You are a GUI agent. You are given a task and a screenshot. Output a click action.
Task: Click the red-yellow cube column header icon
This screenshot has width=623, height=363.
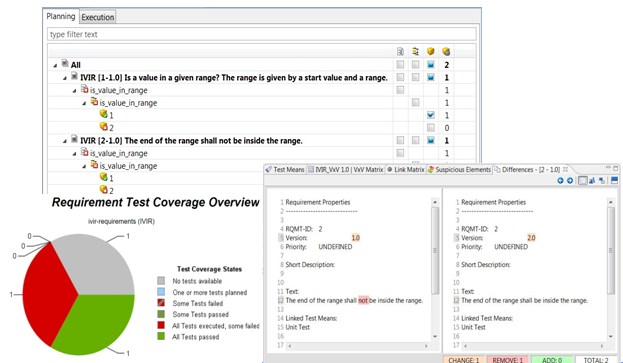pos(446,51)
